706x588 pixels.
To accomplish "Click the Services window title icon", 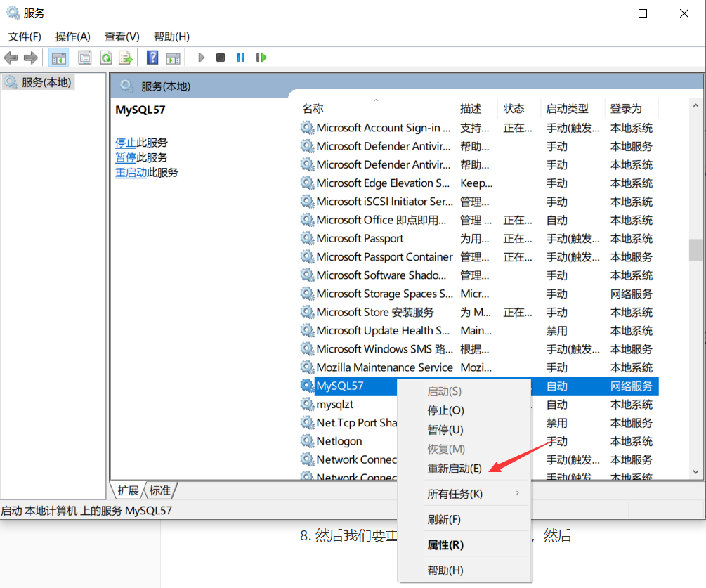I will point(13,13).
